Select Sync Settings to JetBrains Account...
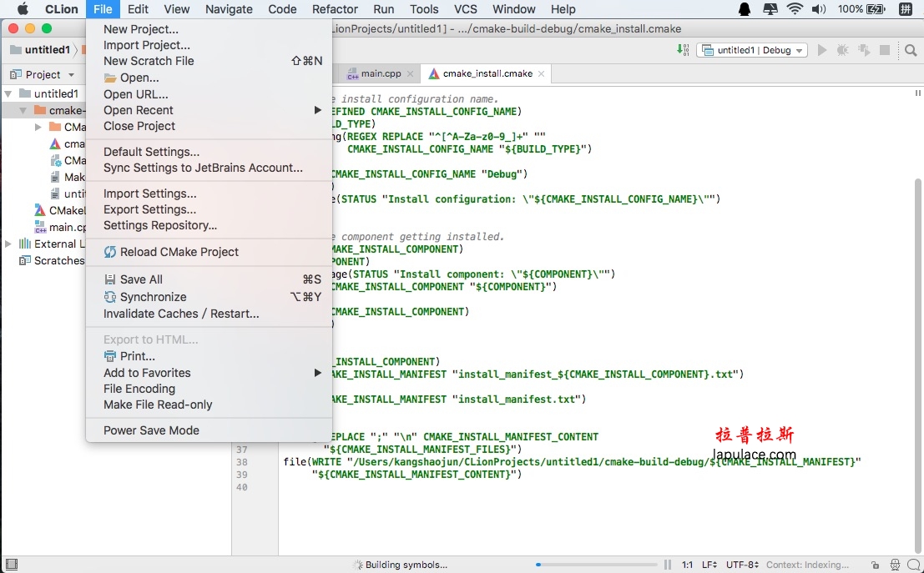The height and width of the screenshot is (573, 924). coord(210,168)
